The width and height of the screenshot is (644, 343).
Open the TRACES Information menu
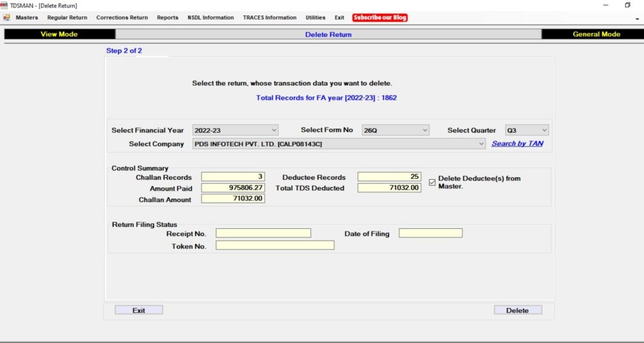tap(269, 17)
